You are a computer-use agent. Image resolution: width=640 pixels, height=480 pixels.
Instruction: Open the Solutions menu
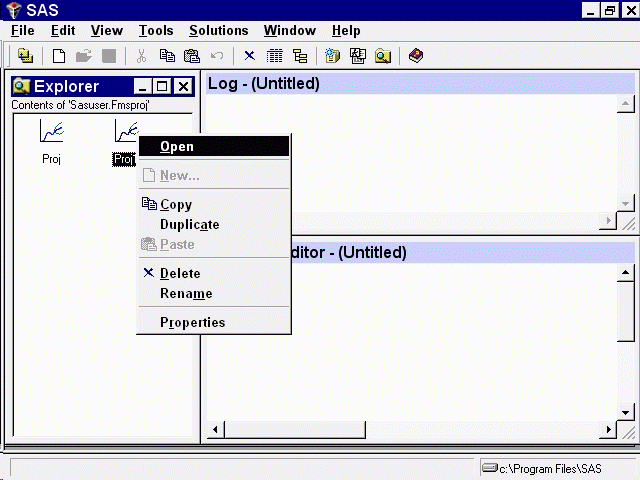coord(218,31)
